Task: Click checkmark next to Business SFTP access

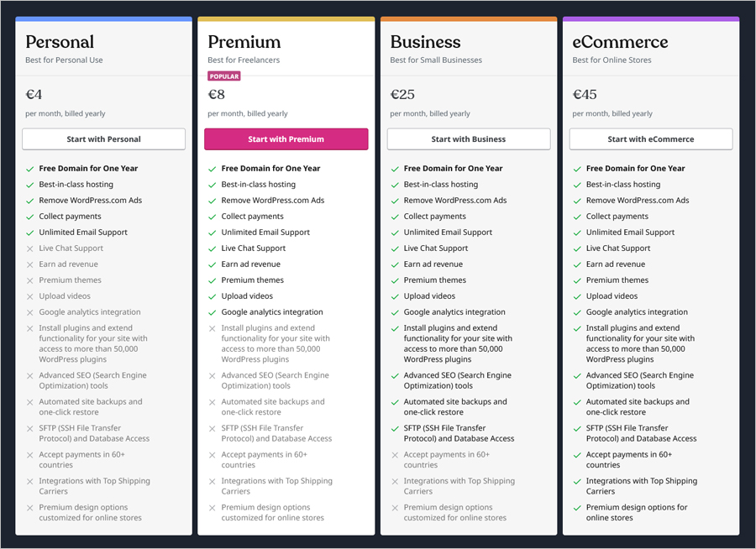Action: pos(395,428)
